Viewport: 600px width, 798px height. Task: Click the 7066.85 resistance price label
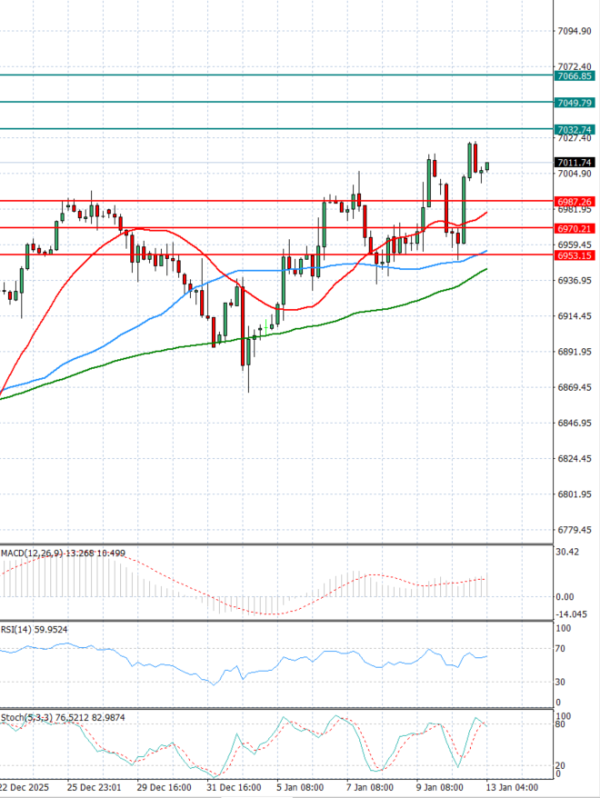574,76
